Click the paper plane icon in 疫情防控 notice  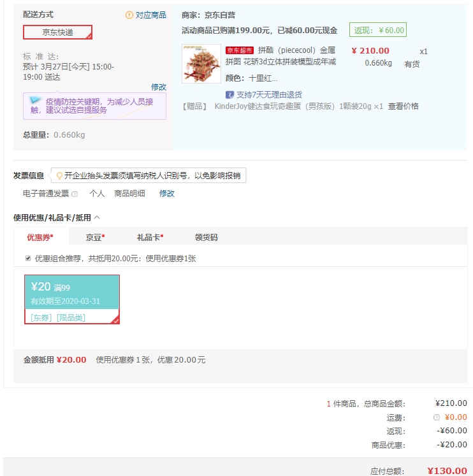(35, 100)
